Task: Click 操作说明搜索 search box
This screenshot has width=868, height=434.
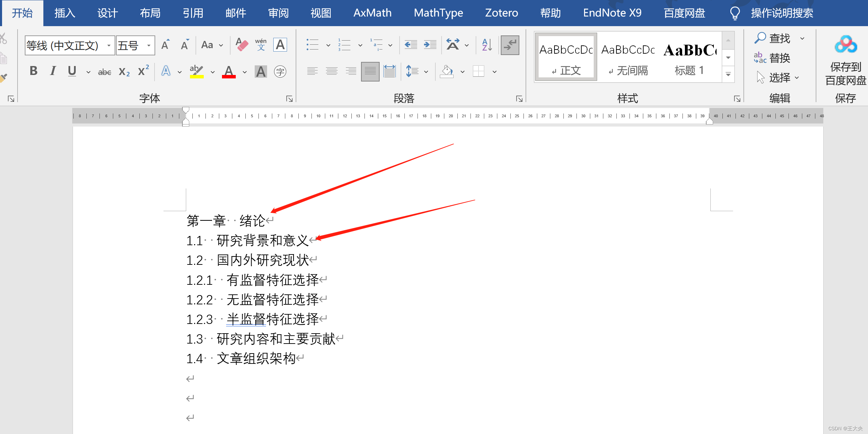Action: [782, 13]
